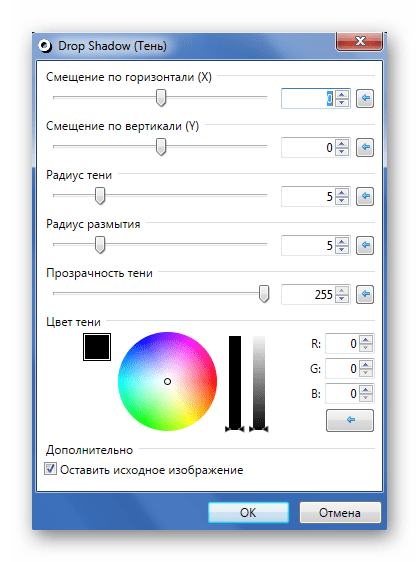
Task: Click the Отмена button
Action: [x=340, y=513]
